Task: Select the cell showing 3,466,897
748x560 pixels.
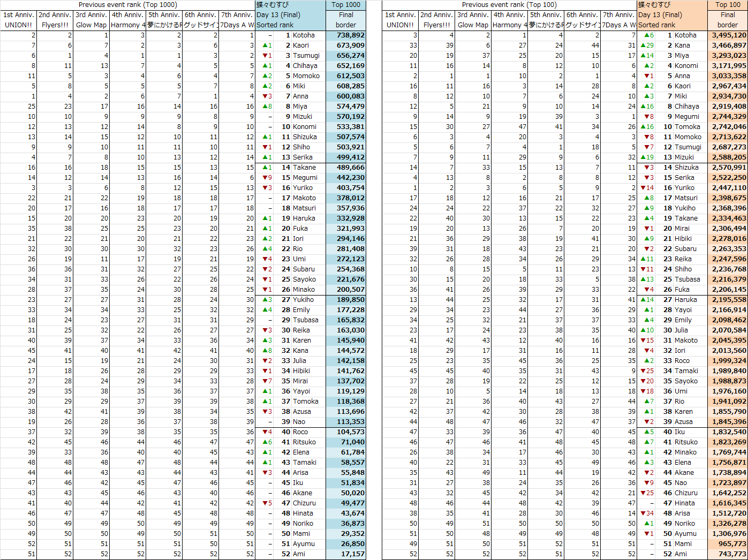Action: pos(728,46)
